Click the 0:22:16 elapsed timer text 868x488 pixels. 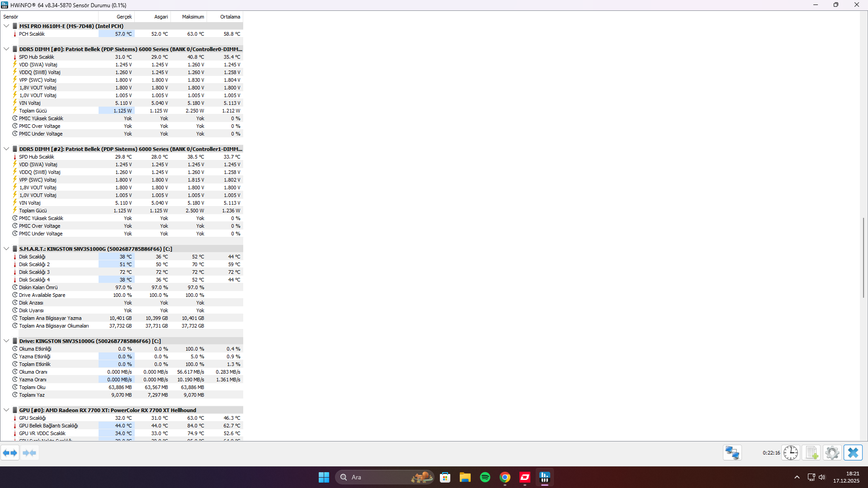(x=771, y=453)
